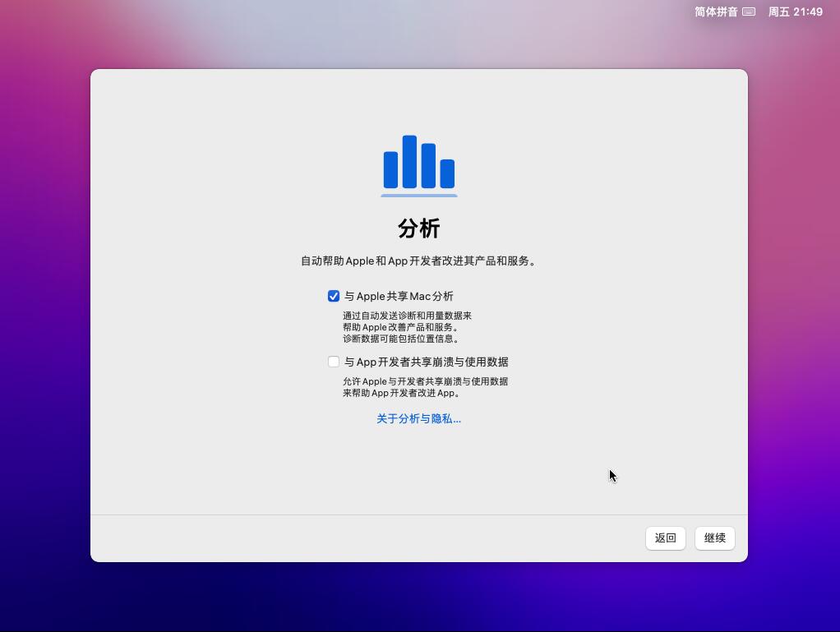Image resolution: width=840 pixels, height=632 pixels.
Task: Click the 周五 date label
Action: [x=778, y=12]
